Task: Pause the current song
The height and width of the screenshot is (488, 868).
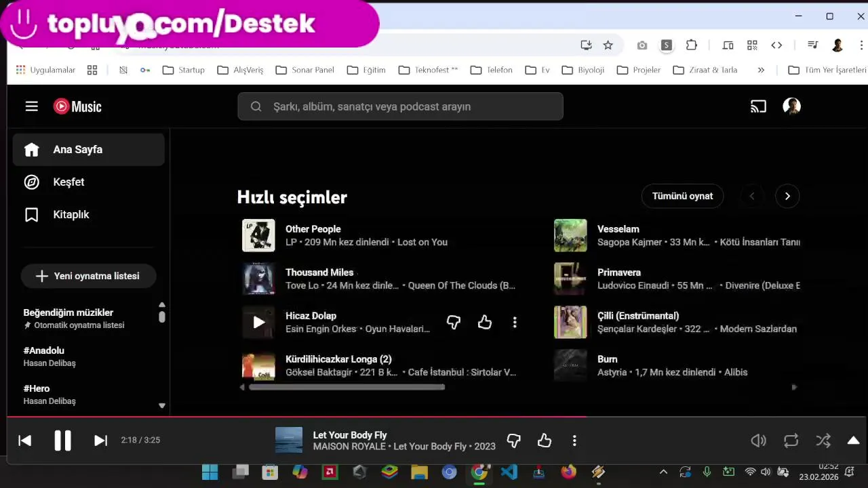Action: [x=62, y=441]
